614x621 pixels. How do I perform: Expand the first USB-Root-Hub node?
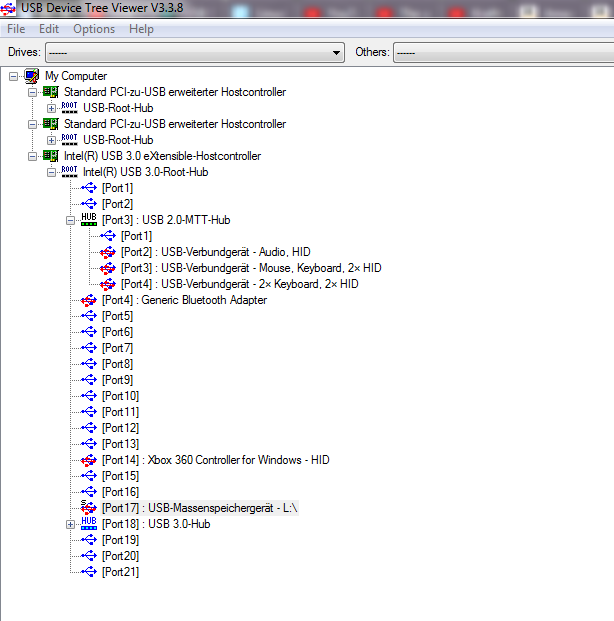pos(51,108)
